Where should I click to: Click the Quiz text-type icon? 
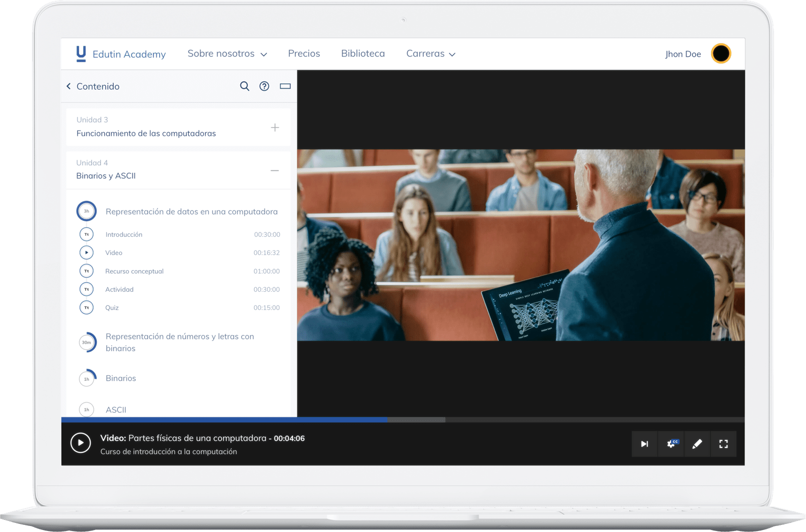tap(87, 307)
